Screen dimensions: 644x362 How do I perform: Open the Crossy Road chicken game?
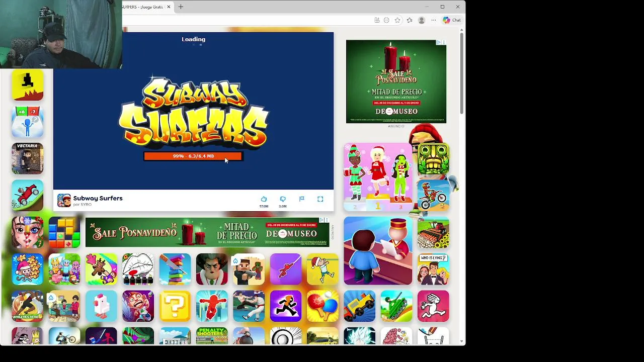pos(101,306)
